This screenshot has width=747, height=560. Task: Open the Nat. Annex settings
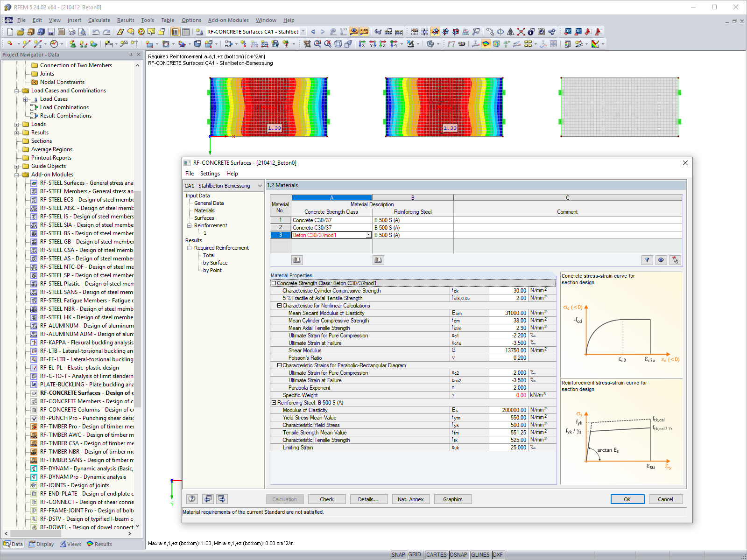coord(410,499)
